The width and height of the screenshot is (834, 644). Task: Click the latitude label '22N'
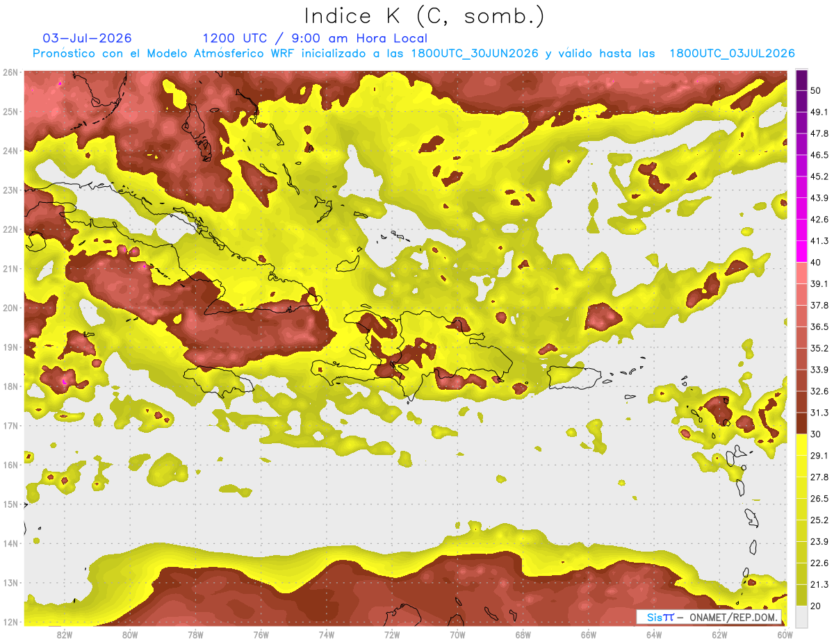click(10, 229)
